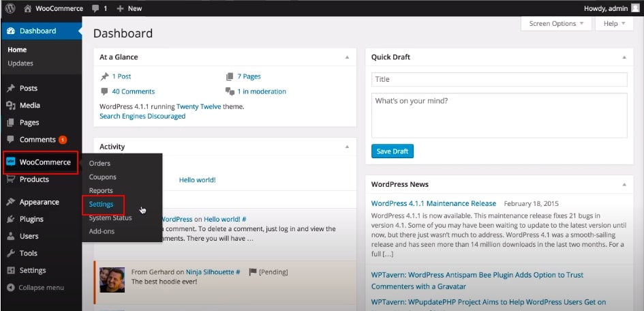This screenshot has height=311, width=644.
Task: Click the Quick Draft Title field
Action: tap(499, 79)
